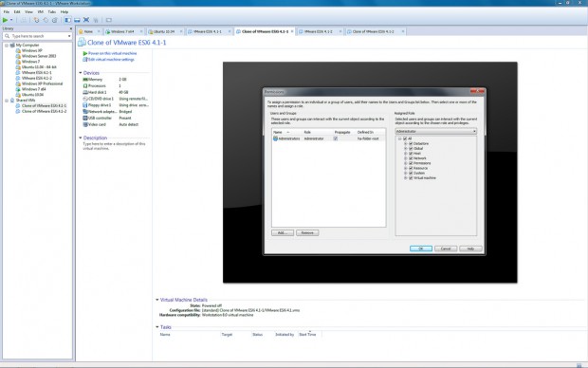Viewport: 588px width, 368px height.
Task: Select VMware ESXi 4.1-2 under My Computer
Action: tap(36, 78)
